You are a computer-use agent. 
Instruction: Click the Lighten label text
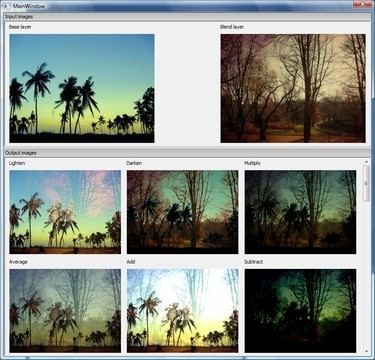pyautogui.click(x=17, y=163)
